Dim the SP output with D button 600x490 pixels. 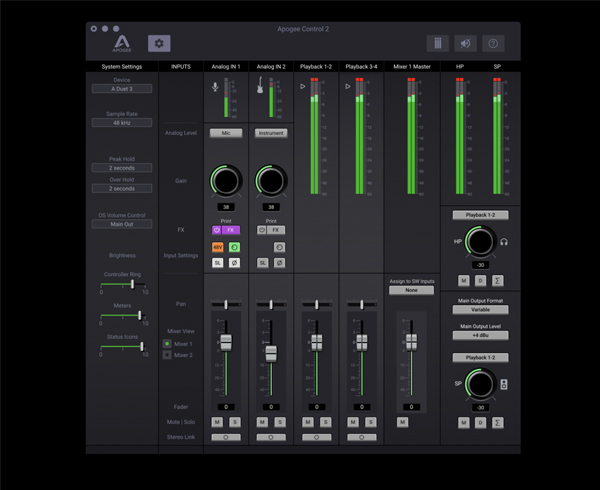481,423
